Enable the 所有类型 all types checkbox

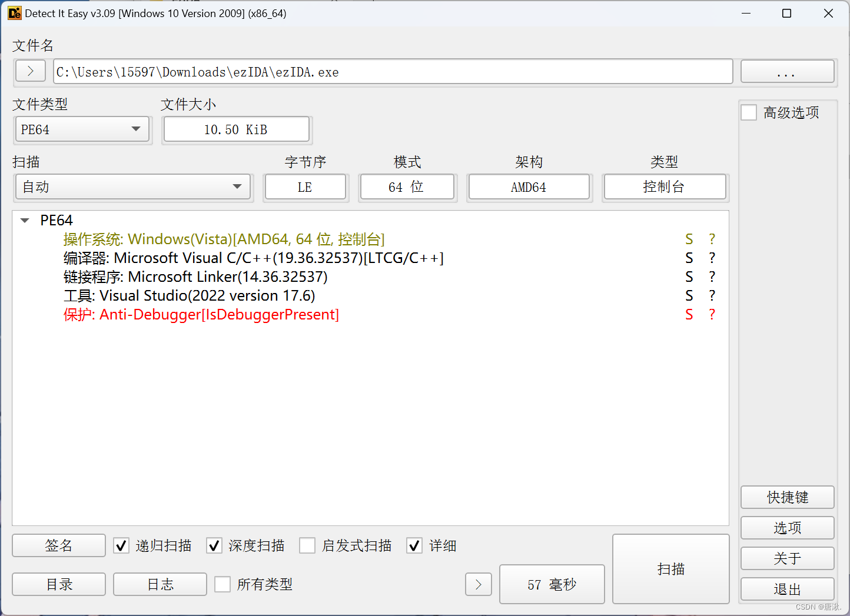223,584
